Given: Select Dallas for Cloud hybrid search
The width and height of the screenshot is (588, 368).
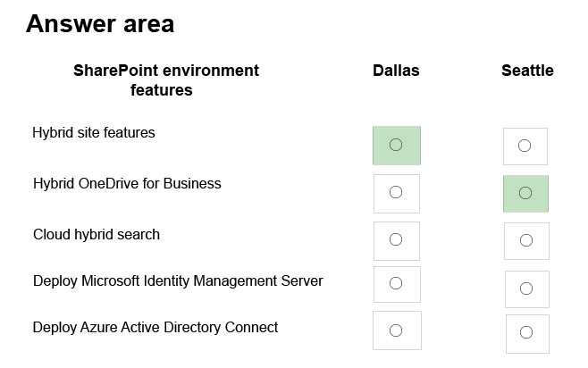Looking at the screenshot, I should 396,239.
